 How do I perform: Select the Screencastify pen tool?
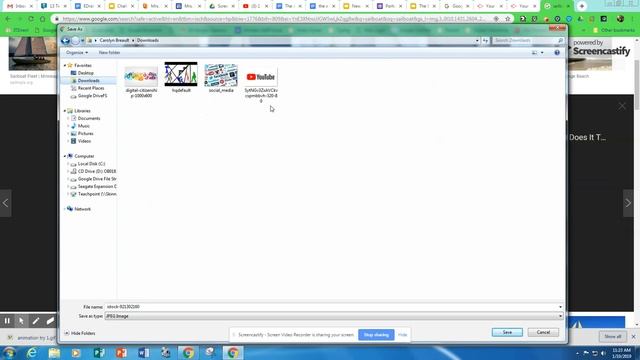[x=36, y=321]
